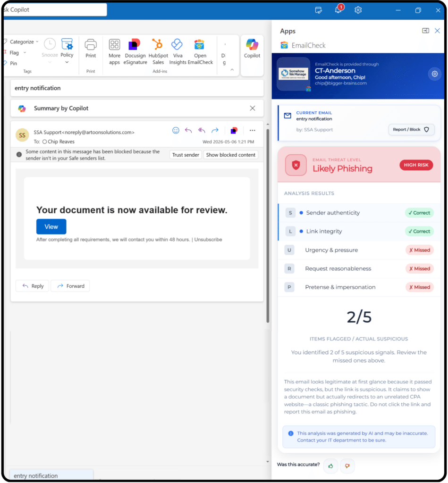Click Report / Block button
448x483 pixels.
pos(411,129)
